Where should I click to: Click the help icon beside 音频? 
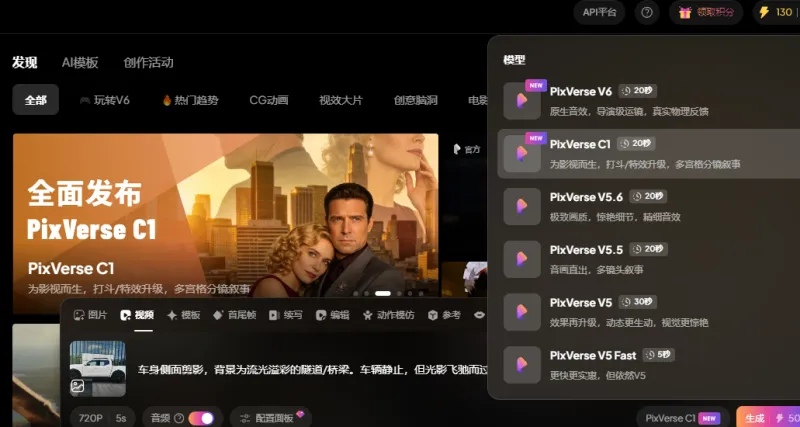pyautogui.click(x=179, y=418)
